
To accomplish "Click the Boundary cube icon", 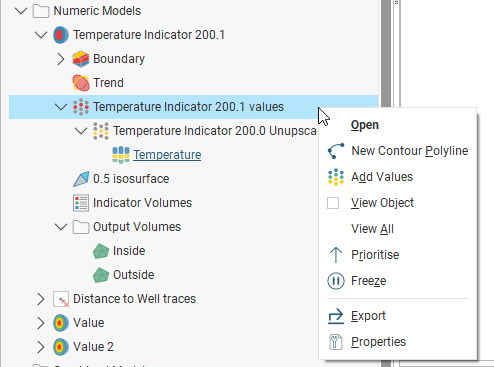I will tap(81, 59).
